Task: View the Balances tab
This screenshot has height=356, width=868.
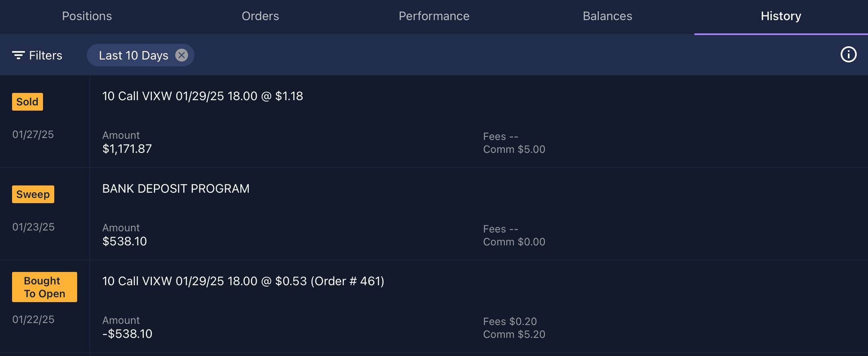Action: 607,16
